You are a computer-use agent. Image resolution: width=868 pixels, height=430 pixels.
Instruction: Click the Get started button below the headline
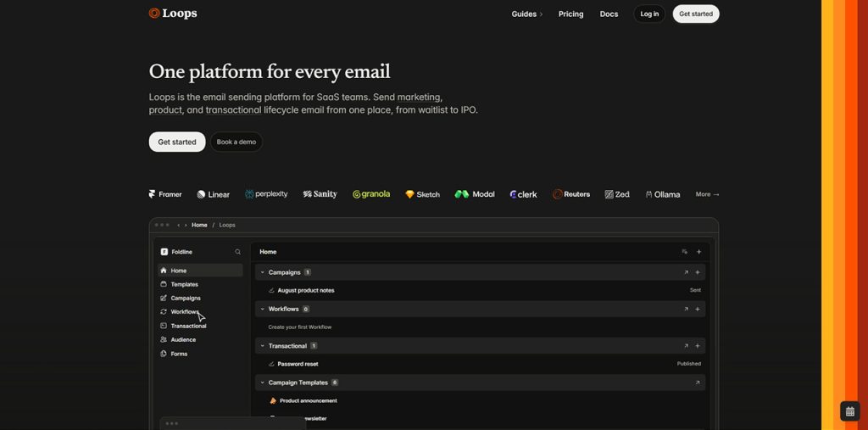pyautogui.click(x=177, y=142)
